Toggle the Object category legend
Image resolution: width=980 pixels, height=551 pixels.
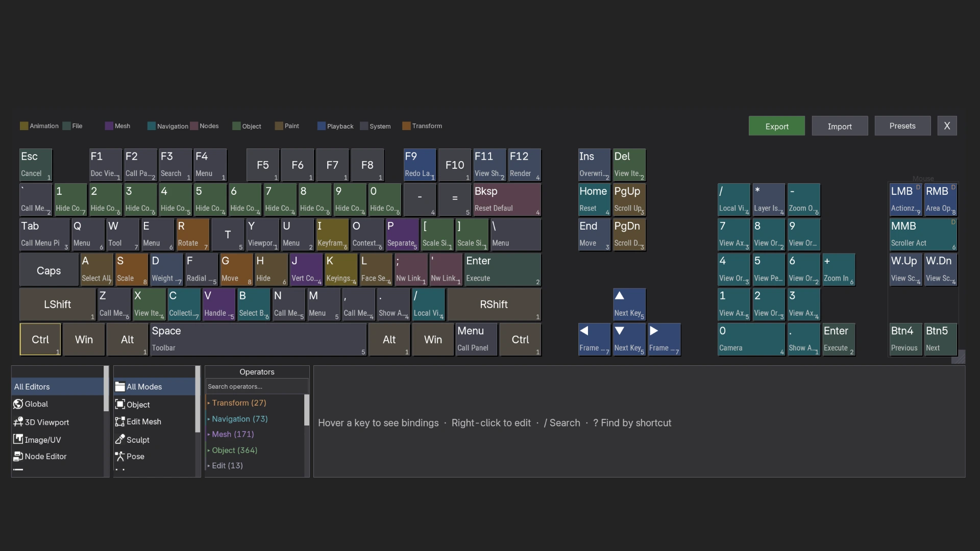[x=247, y=126]
